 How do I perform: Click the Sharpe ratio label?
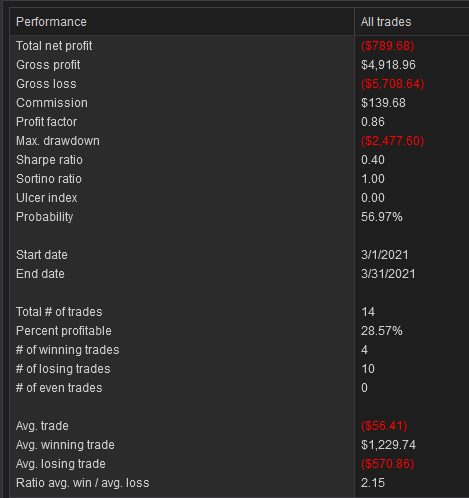(49, 160)
